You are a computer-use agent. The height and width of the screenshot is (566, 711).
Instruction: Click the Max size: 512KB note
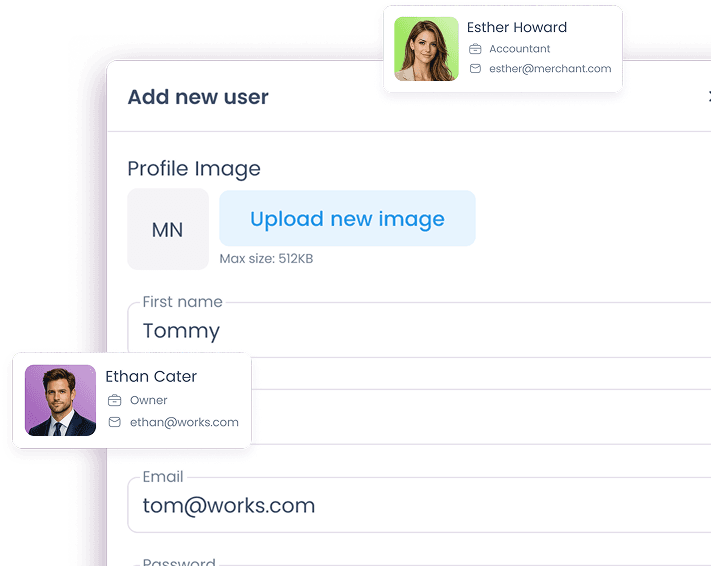coord(266,259)
